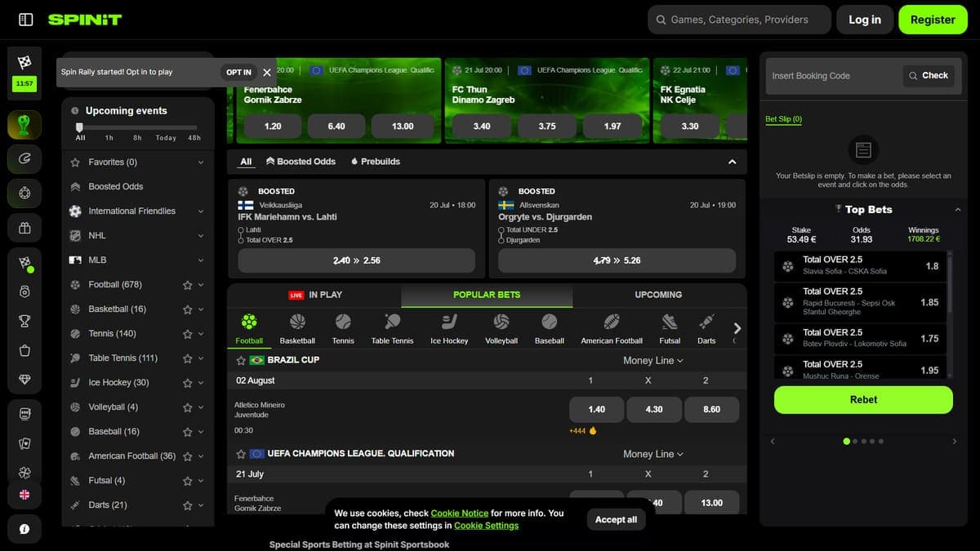The width and height of the screenshot is (980, 551).
Task: Favorite Table Tennis (111) with its star
Action: [x=188, y=358]
